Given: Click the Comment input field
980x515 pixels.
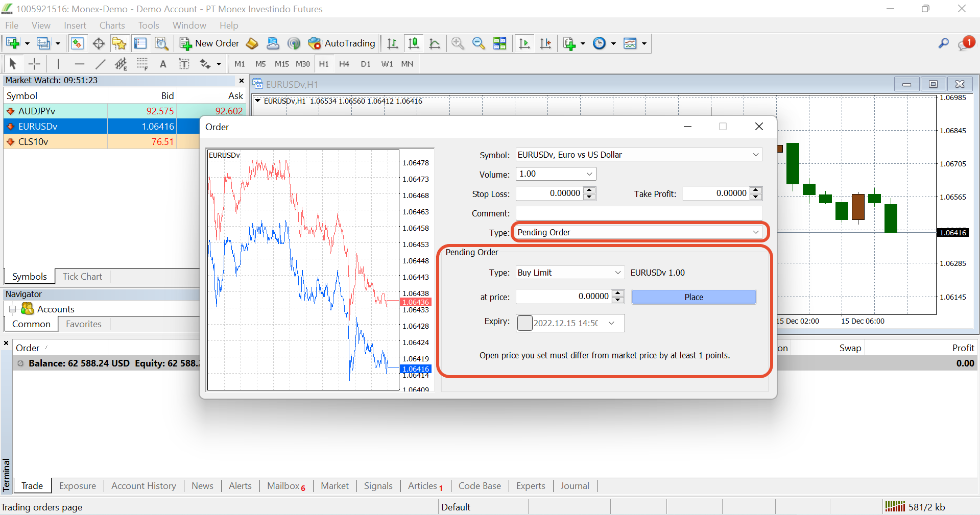Looking at the screenshot, I should click(639, 213).
